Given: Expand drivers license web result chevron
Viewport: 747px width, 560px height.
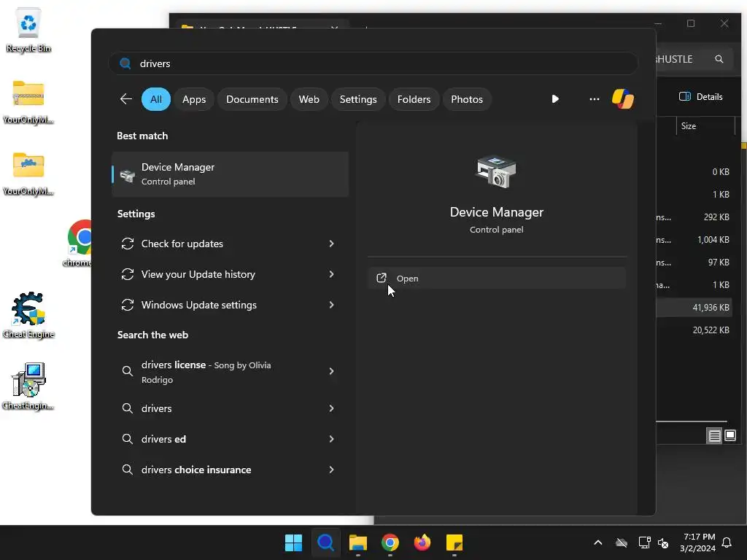Looking at the screenshot, I should click(x=332, y=371).
